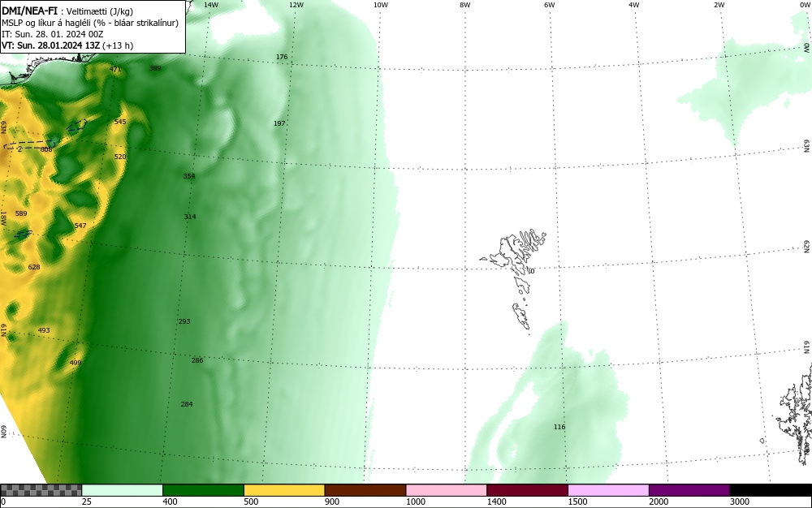The width and height of the screenshot is (812, 508).
Task: Click the 2W longitude label
Action: click(x=719, y=5)
